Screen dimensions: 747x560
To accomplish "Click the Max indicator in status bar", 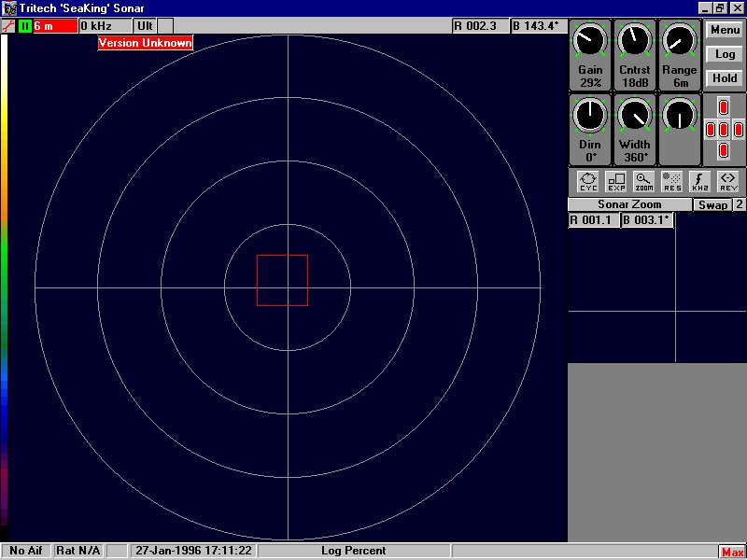I will point(732,553).
